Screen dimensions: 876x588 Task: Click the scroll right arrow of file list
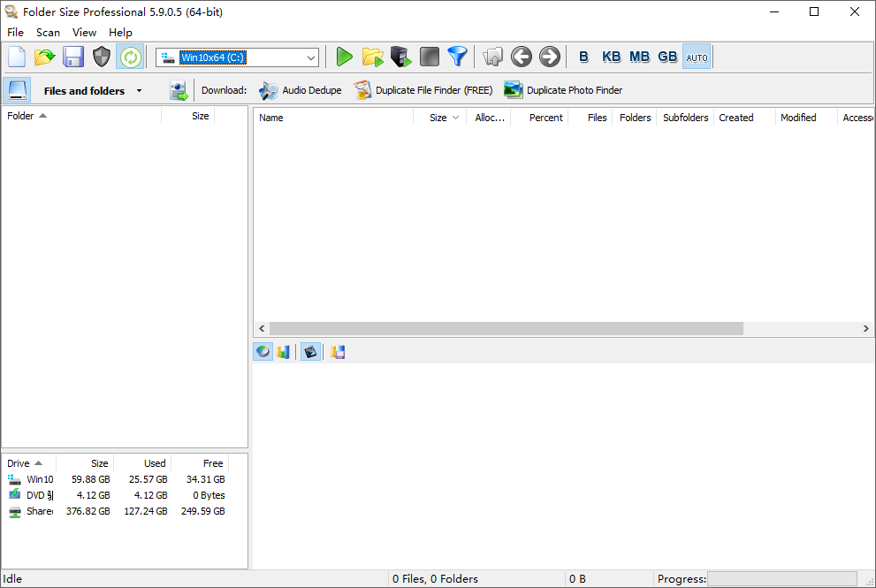coord(866,329)
